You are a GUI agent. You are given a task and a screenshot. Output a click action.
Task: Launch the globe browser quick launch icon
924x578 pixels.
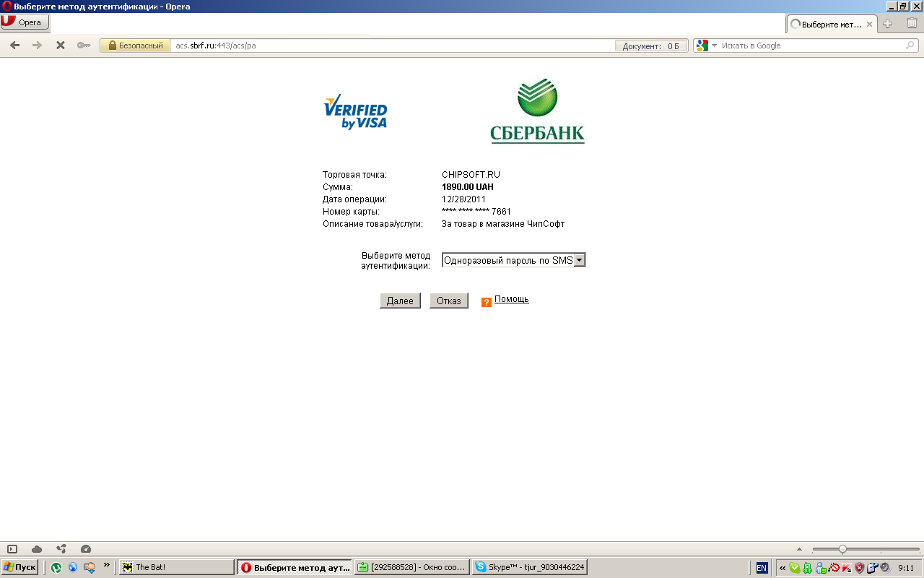[73, 567]
